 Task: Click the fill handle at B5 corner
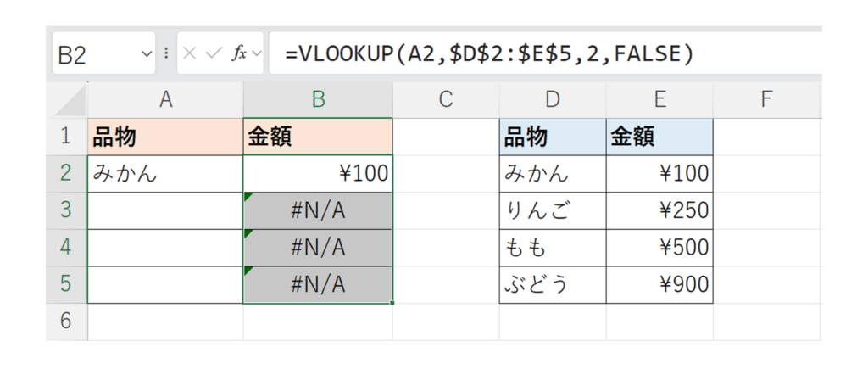pyautogui.click(x=392, y=303)
